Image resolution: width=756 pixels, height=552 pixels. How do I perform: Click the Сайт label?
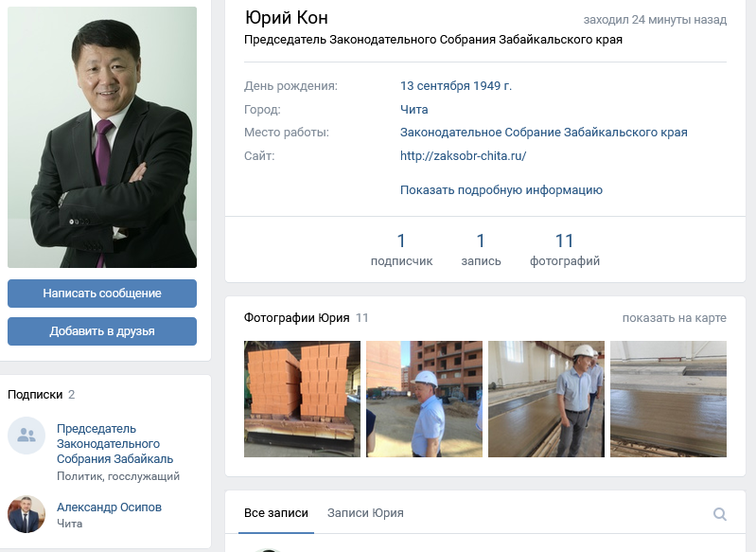click(259, 156)
